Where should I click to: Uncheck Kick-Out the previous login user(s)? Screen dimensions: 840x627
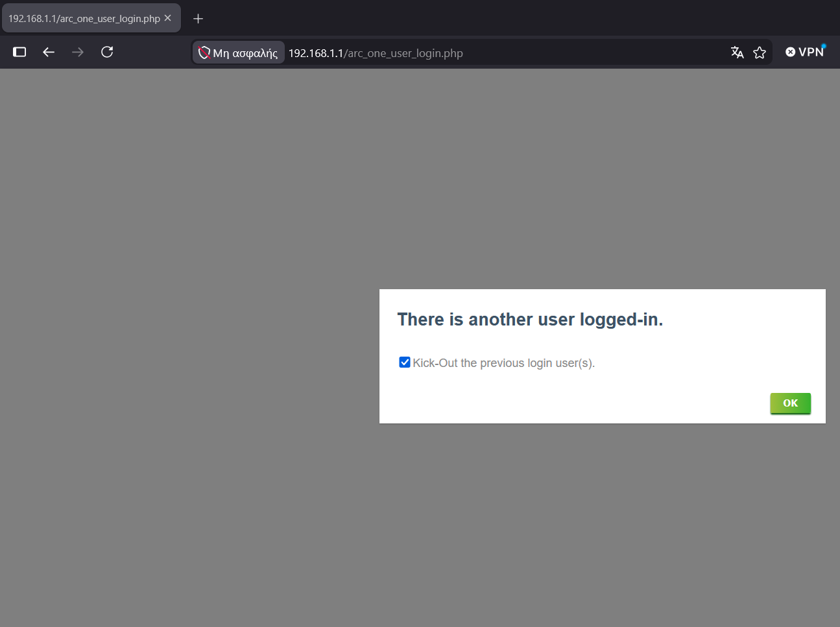tap(405, 362)
